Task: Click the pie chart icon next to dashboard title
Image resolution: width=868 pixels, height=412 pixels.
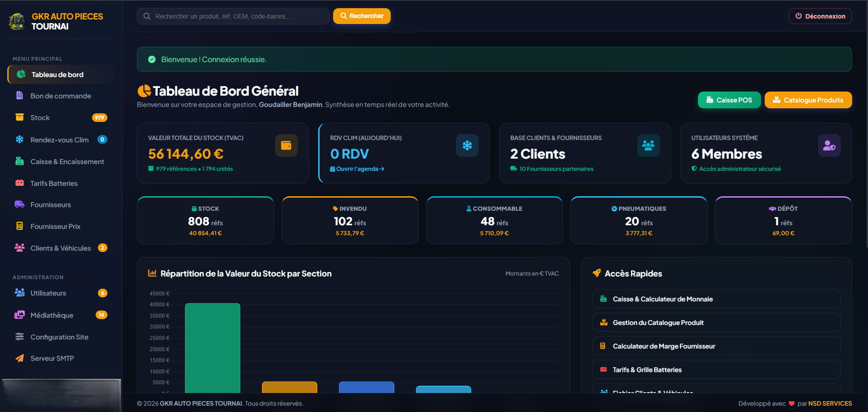Action: coord(144,91)
